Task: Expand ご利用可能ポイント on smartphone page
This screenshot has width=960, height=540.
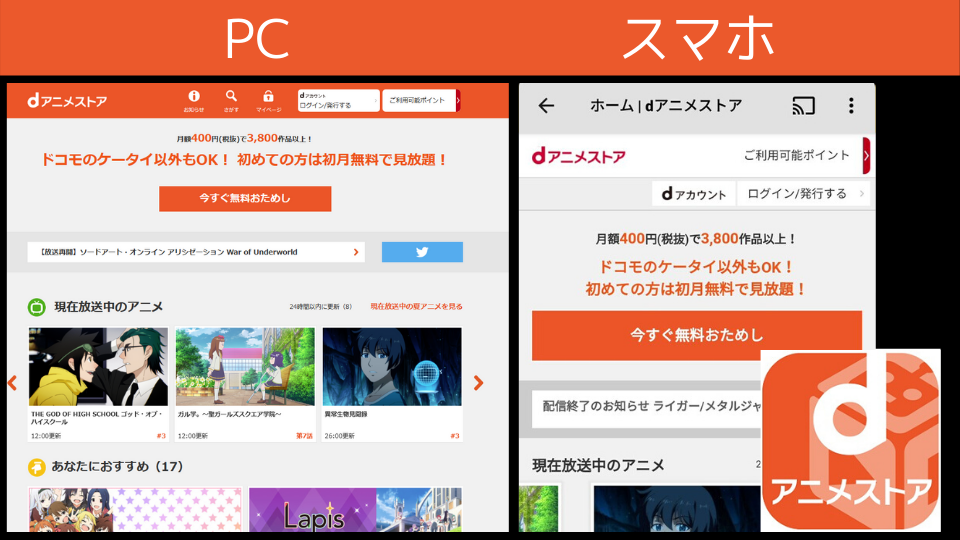Action: point(806,156)
